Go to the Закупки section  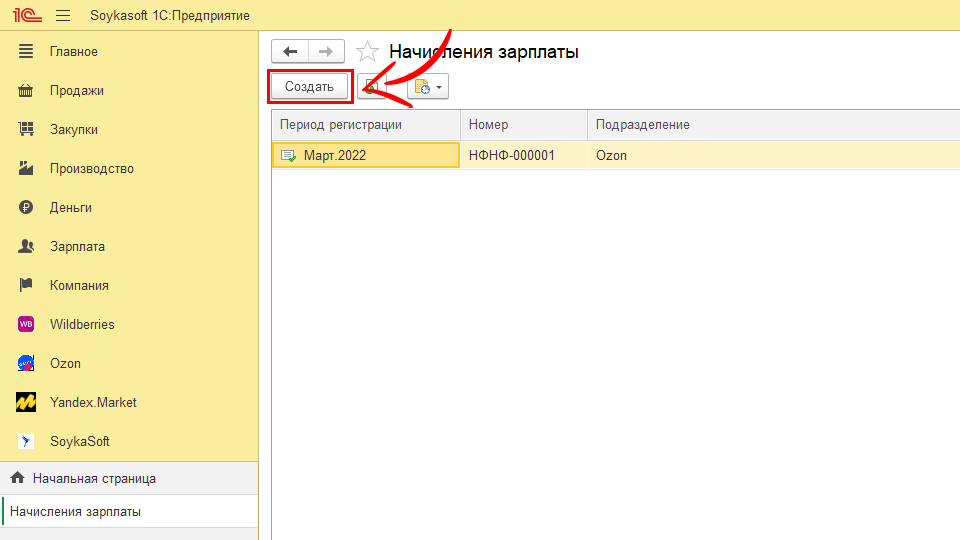74,130
